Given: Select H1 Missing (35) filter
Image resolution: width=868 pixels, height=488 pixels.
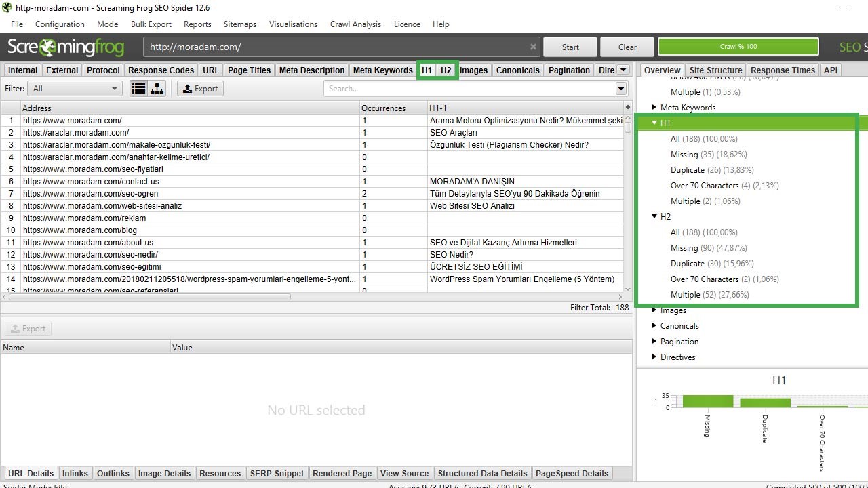Looking at the screenshot, I should pos(709,155).
